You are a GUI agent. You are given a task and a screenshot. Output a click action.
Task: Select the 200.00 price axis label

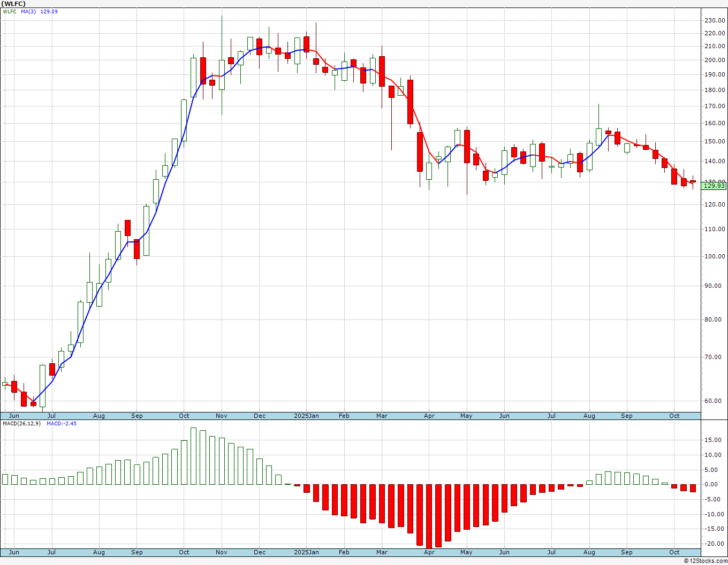tap(715, 60)
